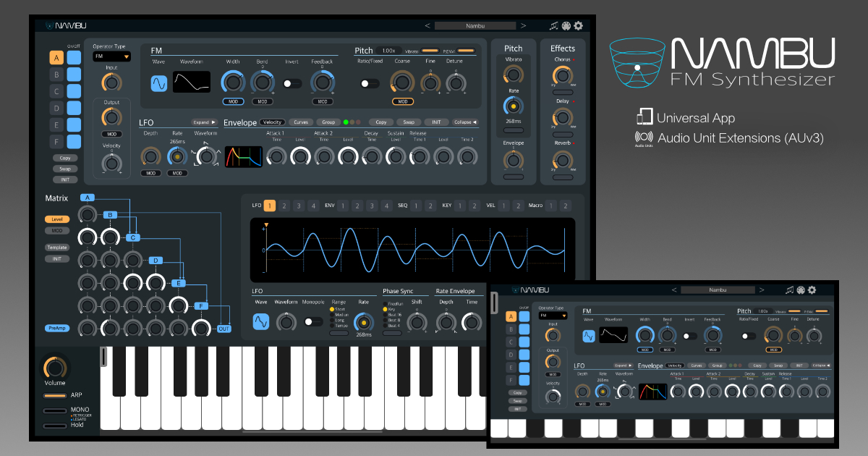Viewport: 868px width, 456px height.
Task: Click Envelope Copy button in large window
Action: pos(380,122)
